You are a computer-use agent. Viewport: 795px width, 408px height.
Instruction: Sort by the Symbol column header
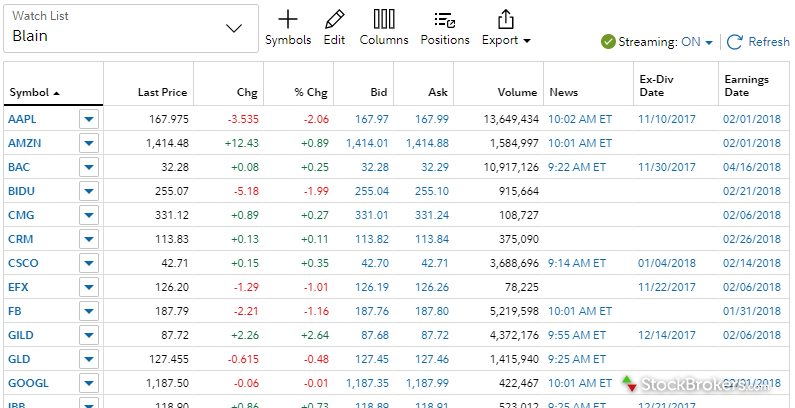tap(35, 93)
